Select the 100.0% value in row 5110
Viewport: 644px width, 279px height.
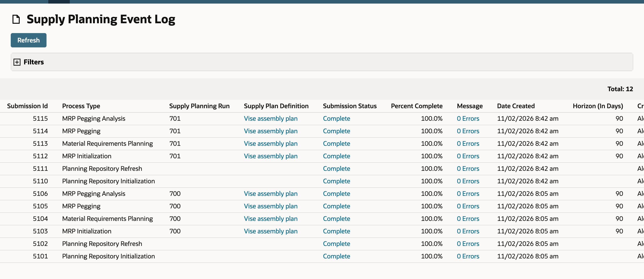[432, 181]
